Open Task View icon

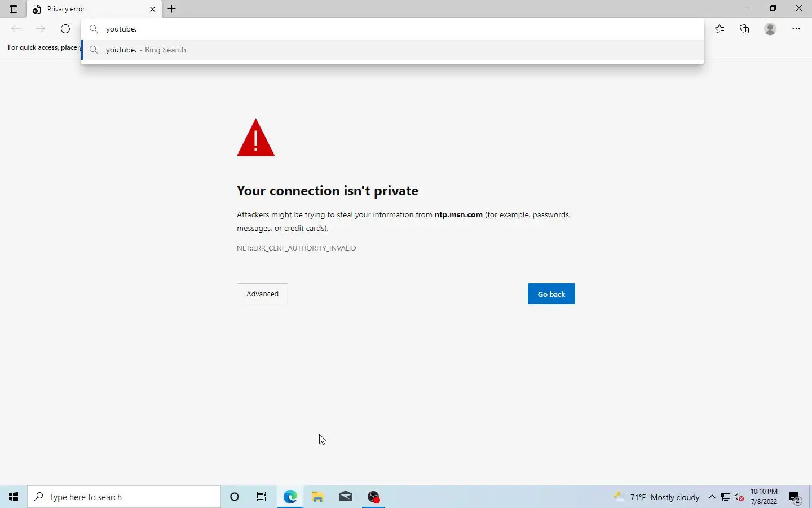pos(262,497)
